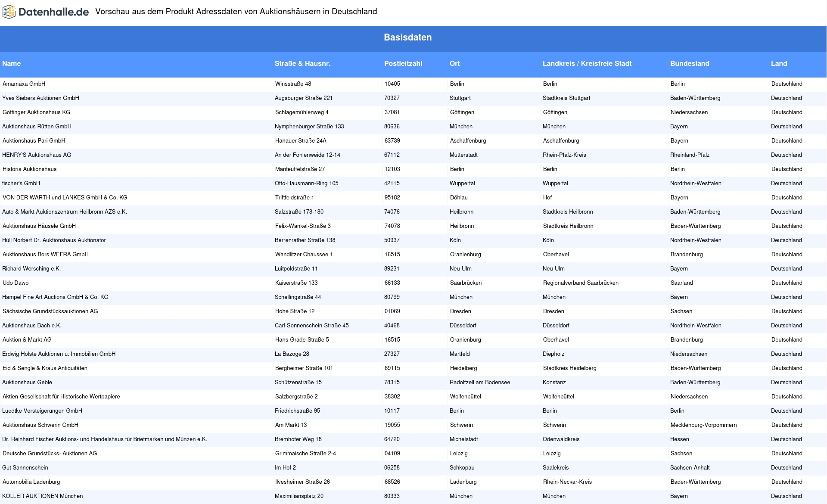Click address Augsburger Straße 221

pos(304,98)
